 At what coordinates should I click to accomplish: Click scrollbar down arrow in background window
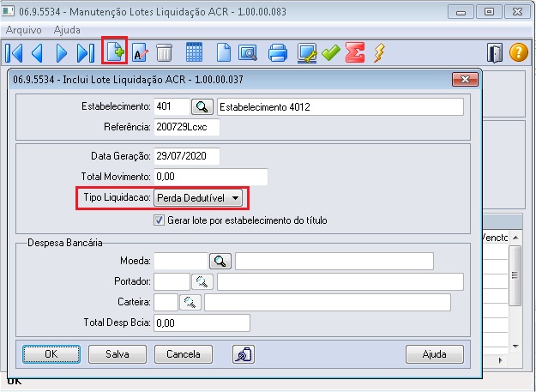pyautogui.click(x=515, y=347)
